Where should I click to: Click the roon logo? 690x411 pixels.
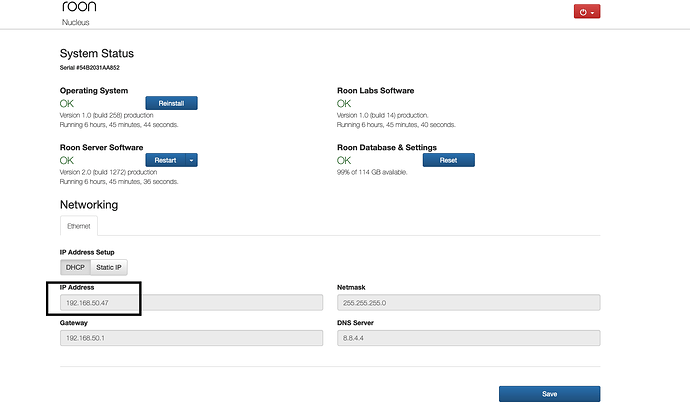click(x=79, y=6)
